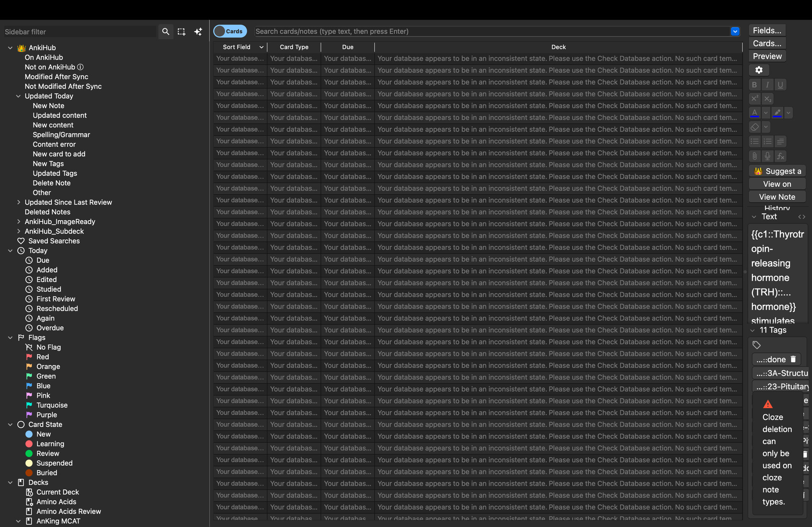Viewport: 812px width, 527px height.
Task: Select the Suspended card state
Action: 54,463
